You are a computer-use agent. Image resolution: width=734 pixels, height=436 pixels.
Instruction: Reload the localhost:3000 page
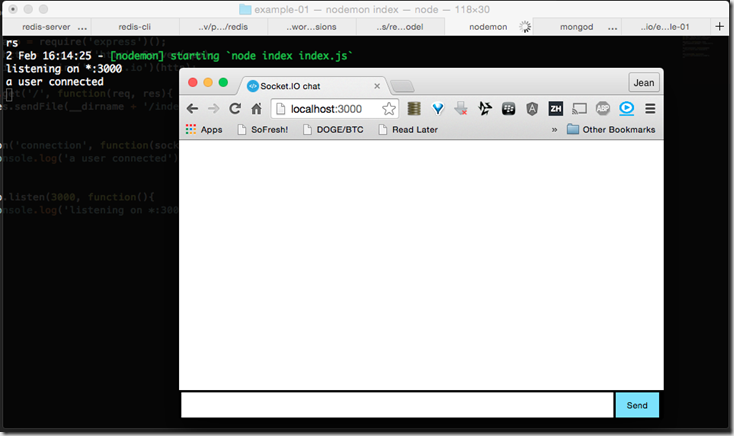tap(235, 109)
